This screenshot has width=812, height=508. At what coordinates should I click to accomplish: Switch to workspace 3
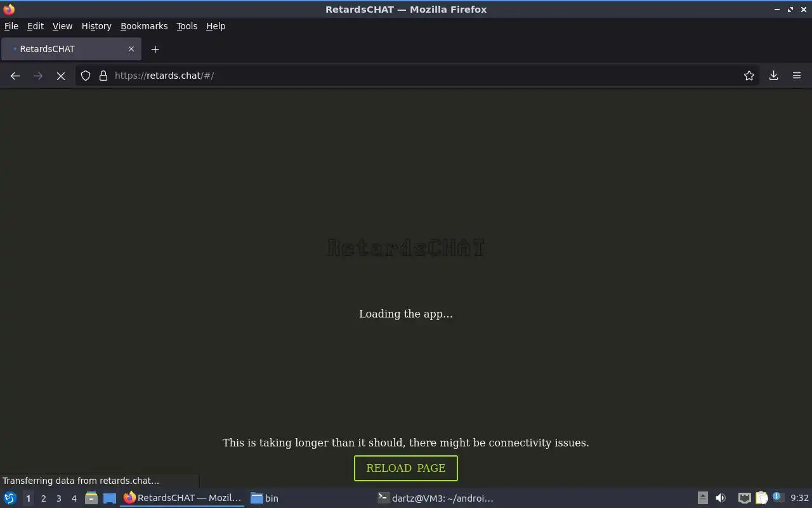(58, 498)
